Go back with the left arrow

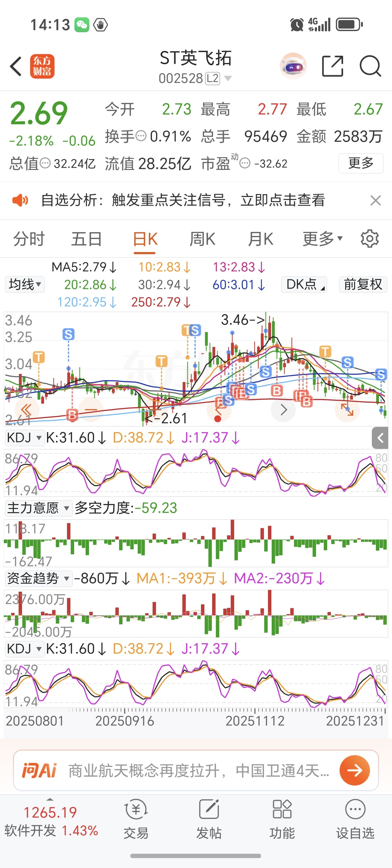pos(16,66)
